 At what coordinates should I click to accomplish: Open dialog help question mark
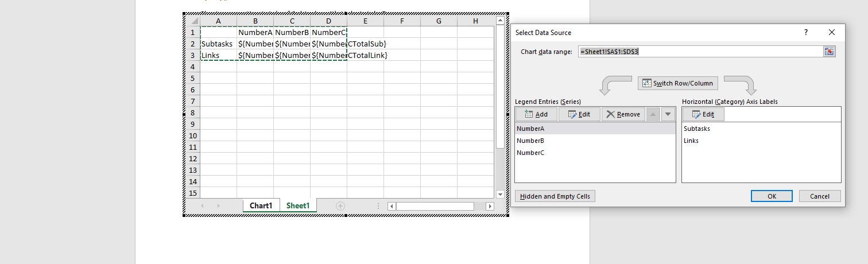(806, 33)
